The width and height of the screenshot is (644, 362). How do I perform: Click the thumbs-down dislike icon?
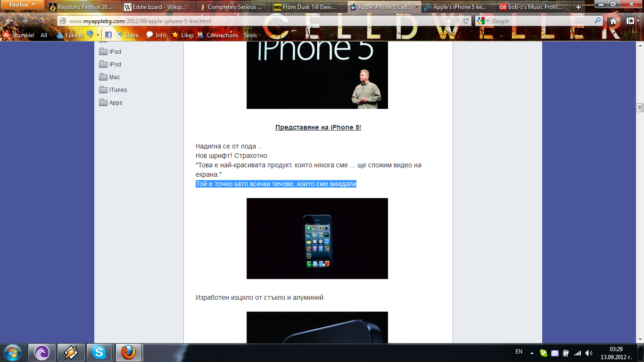[90, 35]
